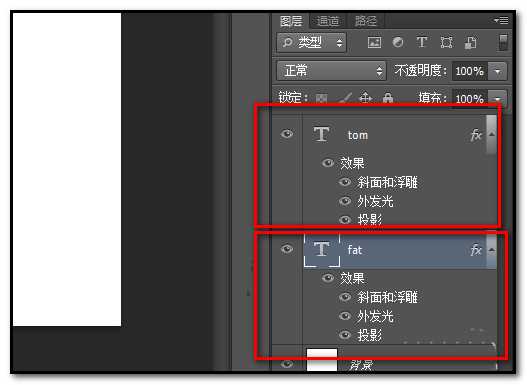Select 效果 label under fat layer
This screenshot has width=527, height=385.
[352, 278]
